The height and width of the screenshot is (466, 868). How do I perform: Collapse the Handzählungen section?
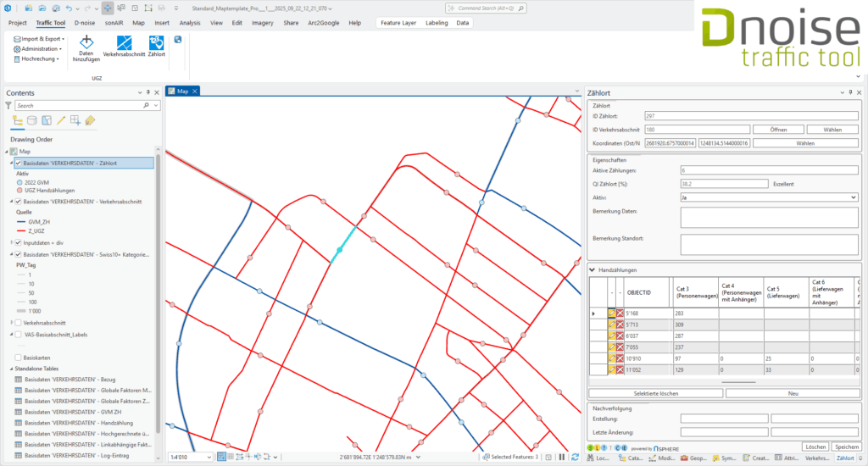click(592, 270)
